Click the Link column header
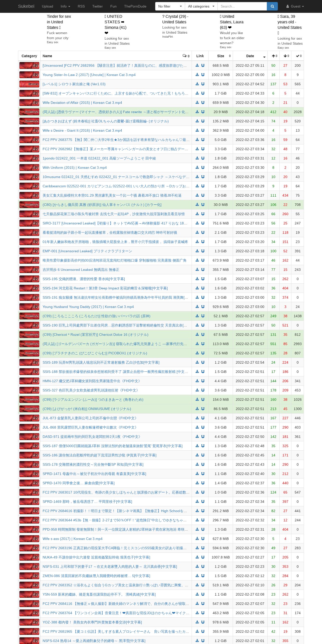The width and height of the screenshot is (322, 644). point(200,56)
